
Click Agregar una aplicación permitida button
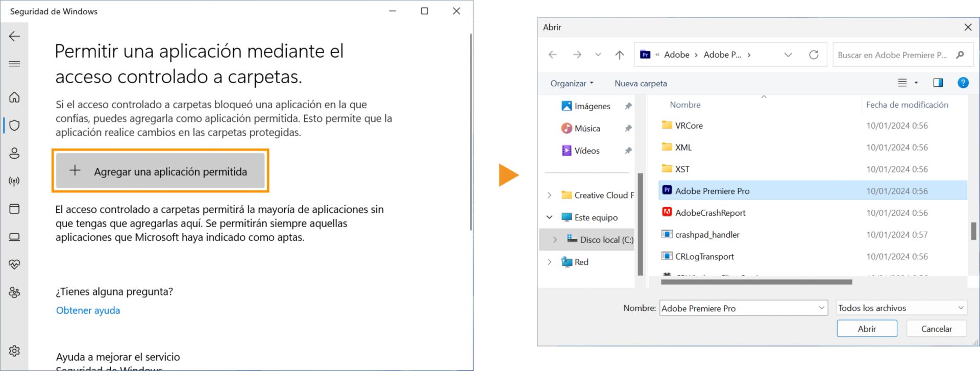tap(160, 171)
